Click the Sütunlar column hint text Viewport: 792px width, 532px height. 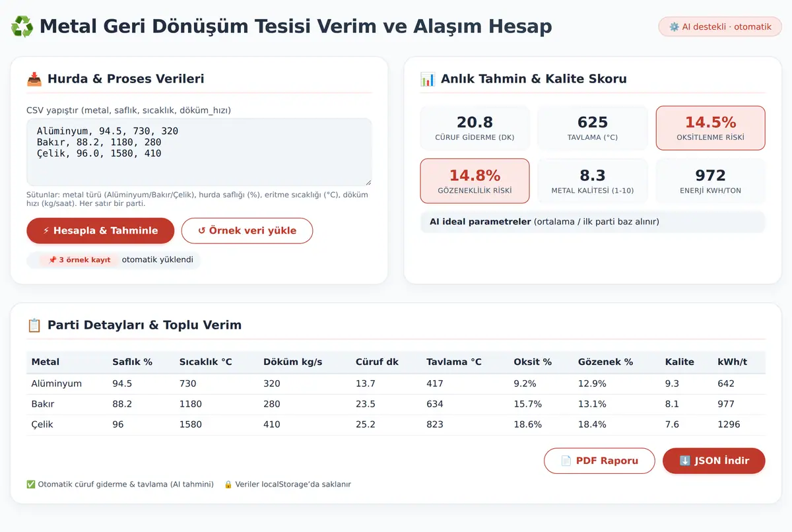point(198,199)
